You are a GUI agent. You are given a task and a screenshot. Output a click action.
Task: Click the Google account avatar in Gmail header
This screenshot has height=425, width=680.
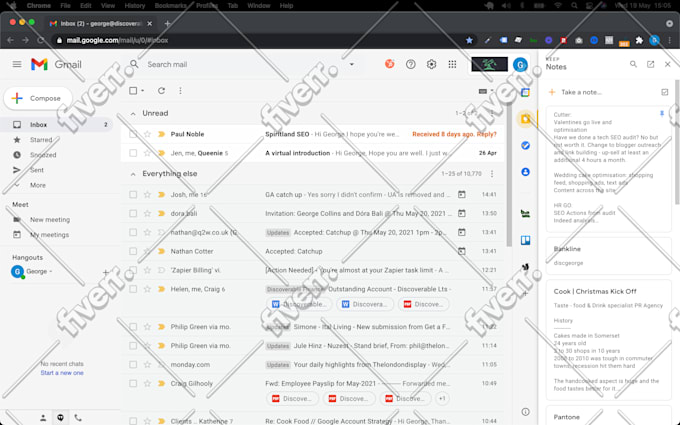pos(520,65)
